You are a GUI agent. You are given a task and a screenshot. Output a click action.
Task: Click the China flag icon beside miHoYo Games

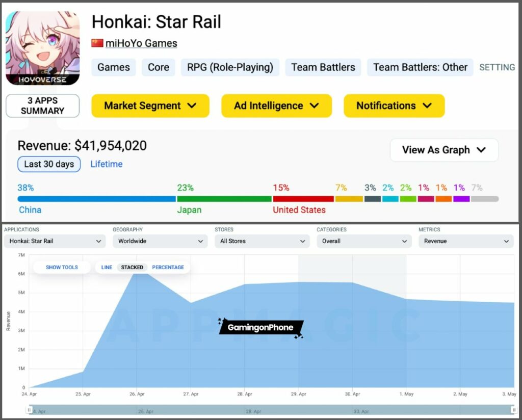97,43
